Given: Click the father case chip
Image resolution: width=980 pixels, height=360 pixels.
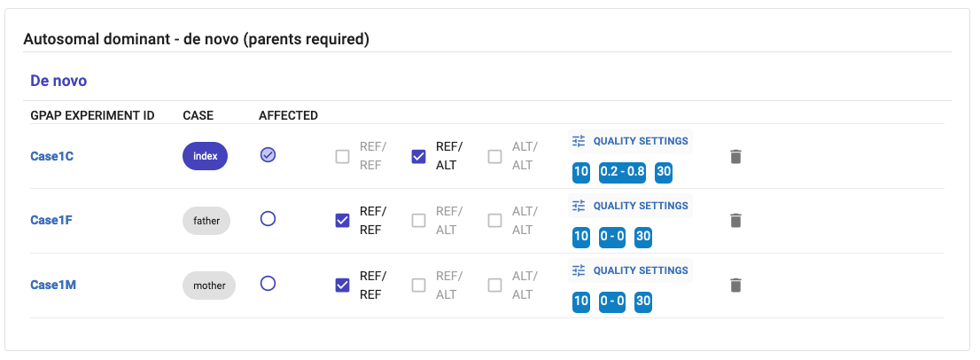Looking at the screenshot, I should [206, 221].
